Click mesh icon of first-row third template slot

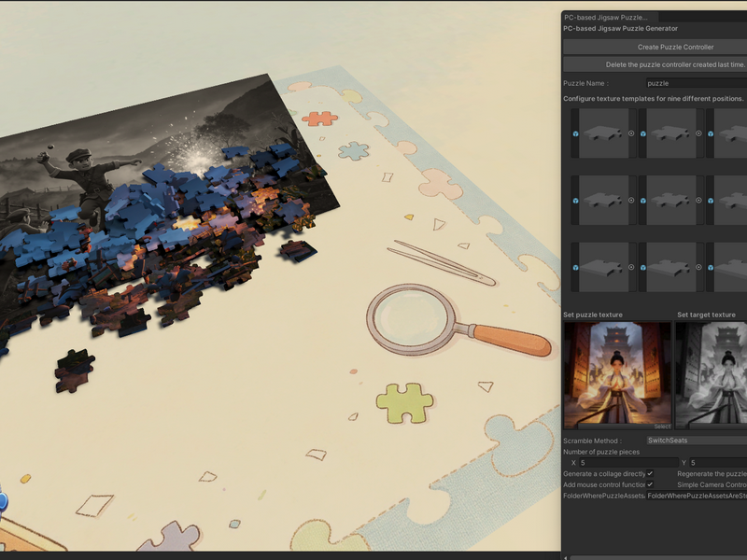[711, 133]
